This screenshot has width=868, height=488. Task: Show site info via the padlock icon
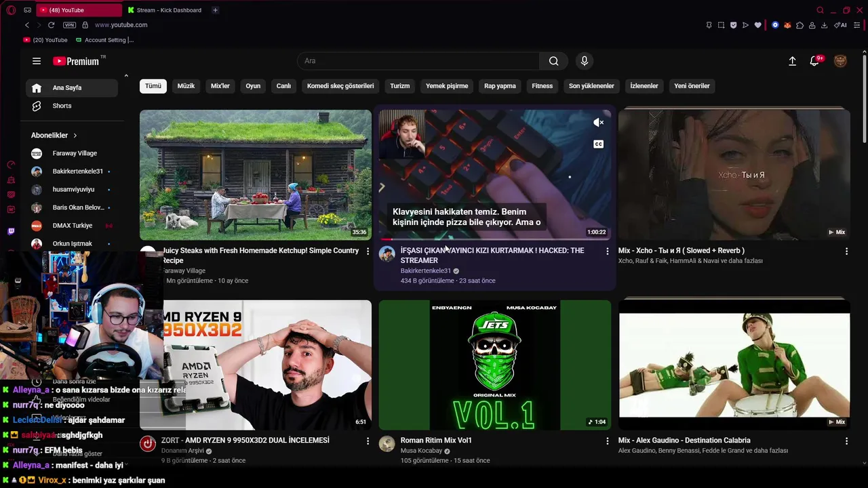(x=85, y=25)
